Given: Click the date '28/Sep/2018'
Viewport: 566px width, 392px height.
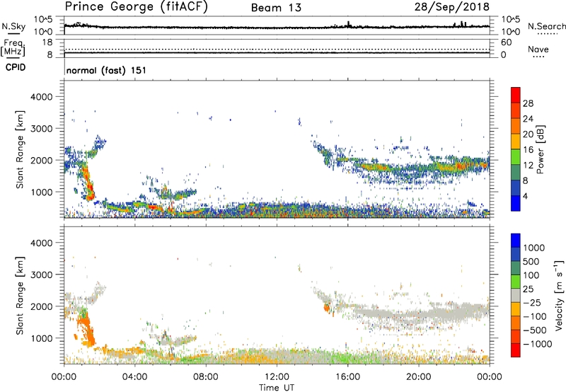Looking at the screenshot, I should pos(452,6).
